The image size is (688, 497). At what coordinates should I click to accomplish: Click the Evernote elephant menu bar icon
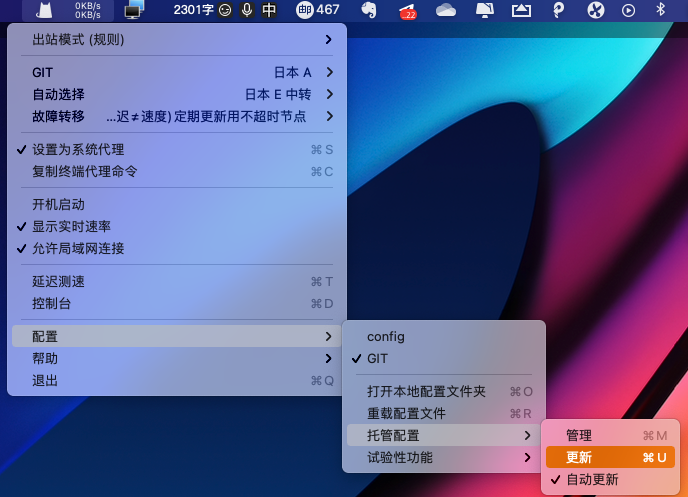(369, 10)
